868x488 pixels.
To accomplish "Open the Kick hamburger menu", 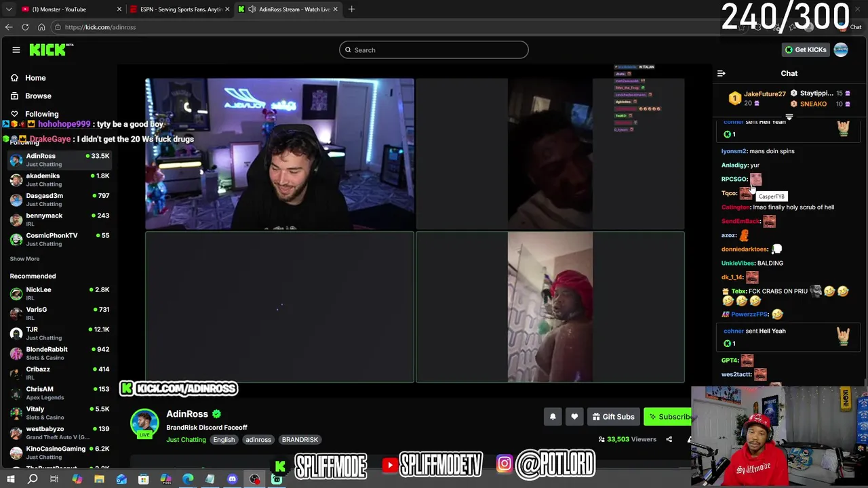I will [x=16, y=49].
